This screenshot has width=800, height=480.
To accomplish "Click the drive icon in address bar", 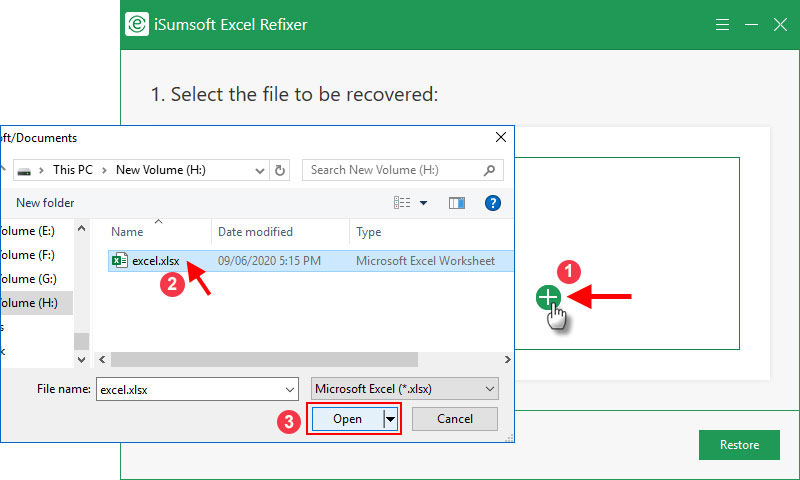I will tap(24, 171).
